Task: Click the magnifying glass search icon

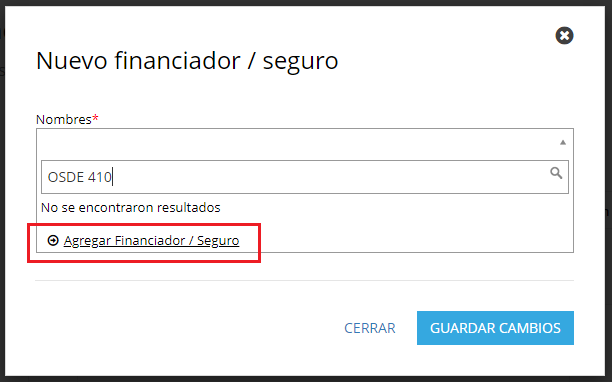Action: (x=556, y=173)
